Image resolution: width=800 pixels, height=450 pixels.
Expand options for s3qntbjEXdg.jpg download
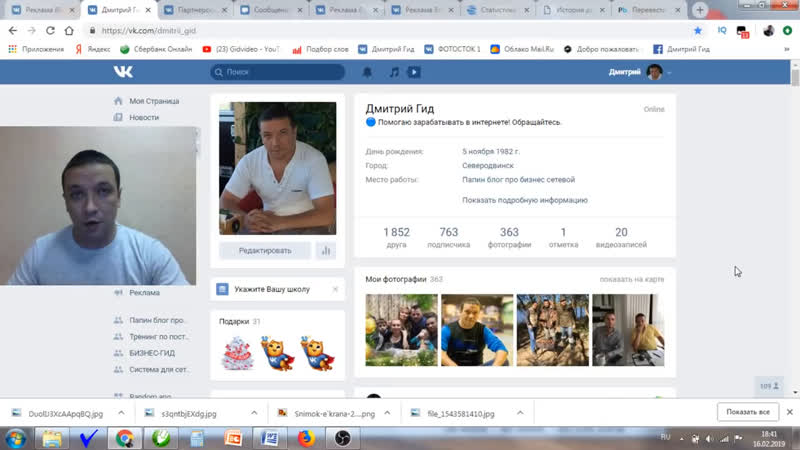tap(254, 413)
